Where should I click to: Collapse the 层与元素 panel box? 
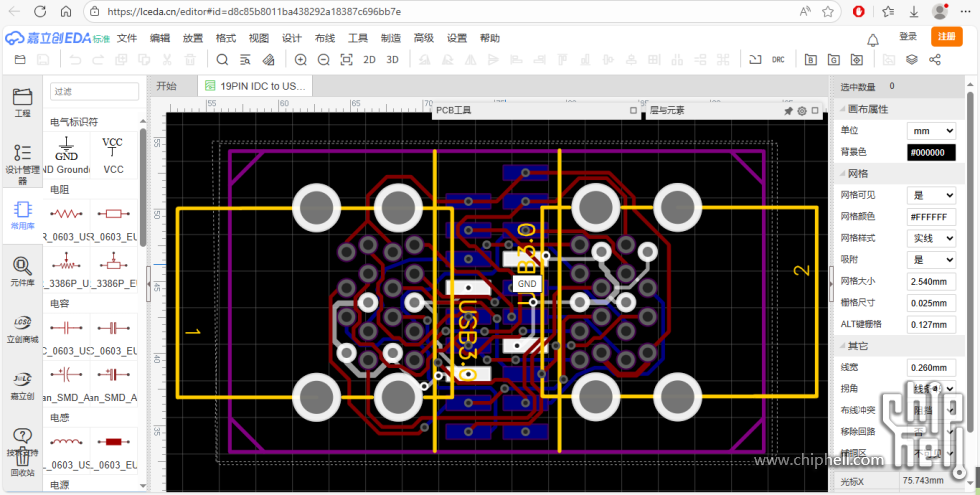coord(814,111)
